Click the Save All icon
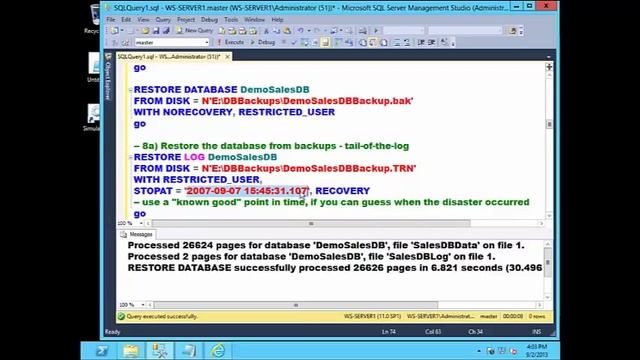Image resolution: width=640 pixels, height=360 pixels. pyautogui.click(x=166, y=31)
